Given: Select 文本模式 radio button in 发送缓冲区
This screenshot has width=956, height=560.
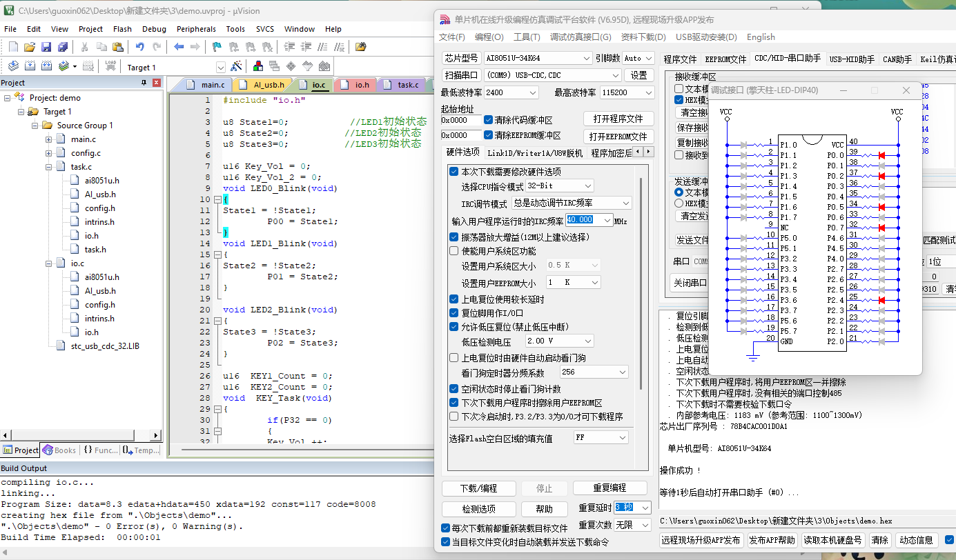Looking at the screenshot, I should pyautogui.click(x=679, y=192).
